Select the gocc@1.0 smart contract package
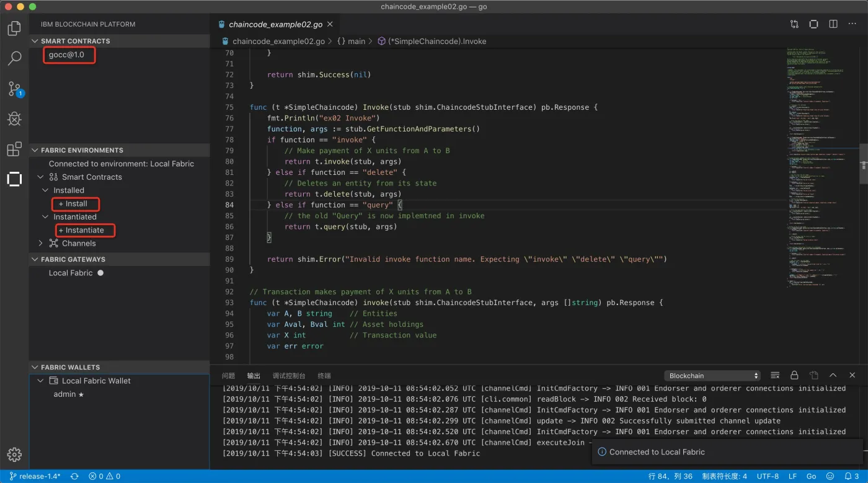Image resolution: width=868 pixels, height=483 pixels. click(66, 55)
